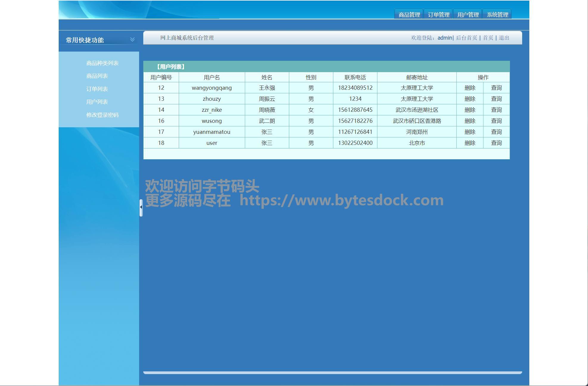Log out with the 退出 link
This screenshot has height=386, width=588.
pos(504,38)
